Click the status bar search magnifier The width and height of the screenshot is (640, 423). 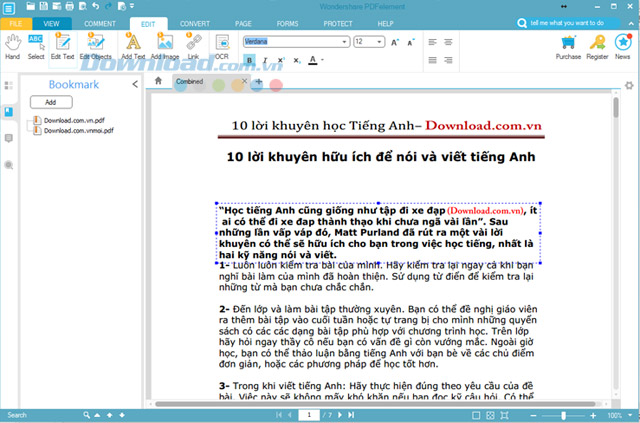coord(87,415)
